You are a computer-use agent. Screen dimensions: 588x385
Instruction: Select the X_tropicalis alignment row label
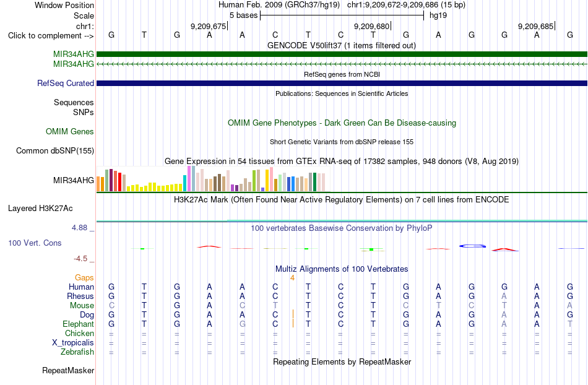click(x=73, y=343)
